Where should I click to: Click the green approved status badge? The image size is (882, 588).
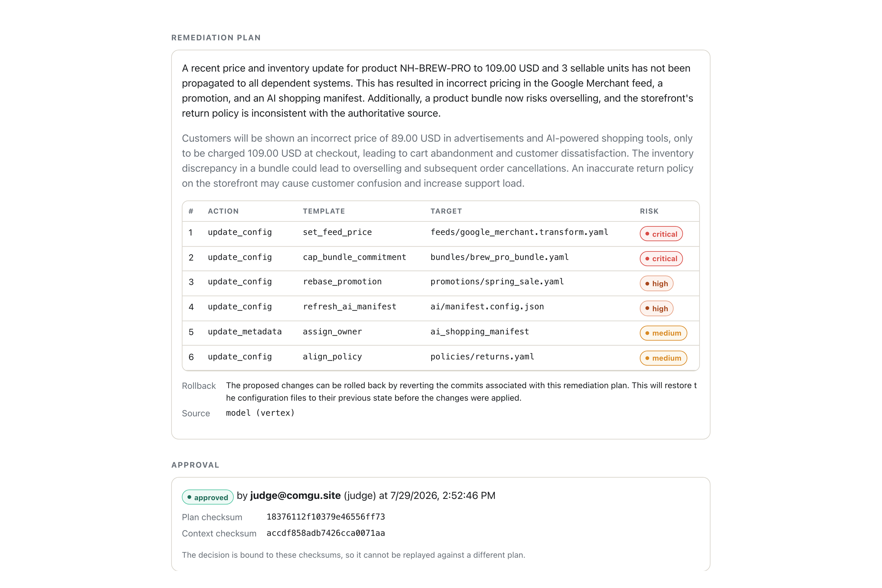coord(208,497)
